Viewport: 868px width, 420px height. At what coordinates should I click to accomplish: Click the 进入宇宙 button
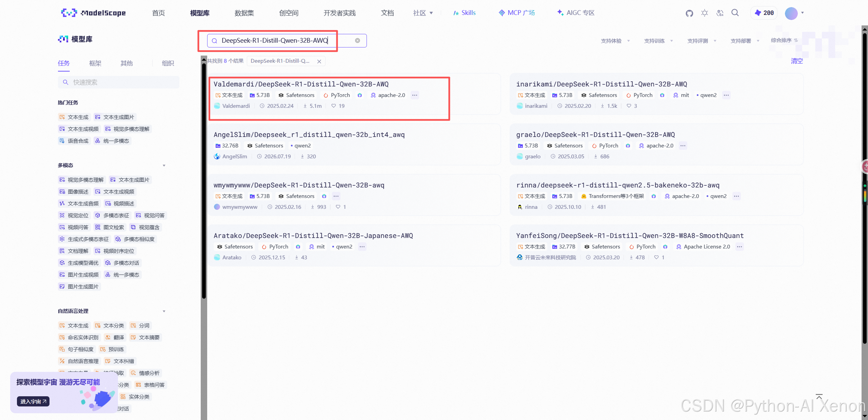pos(33,401)
